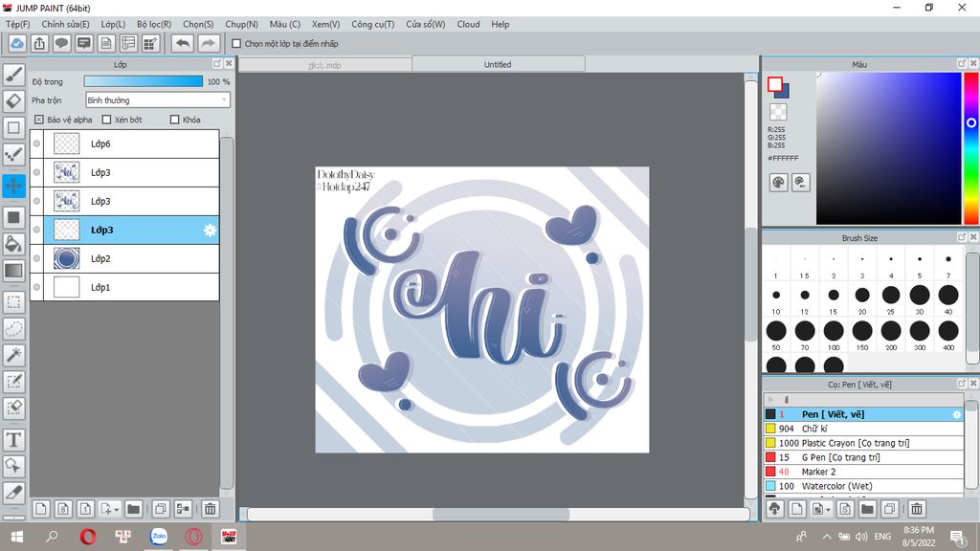
Task: Toggle Bảo vệ alpha checkbox
Action: (38, 120)
